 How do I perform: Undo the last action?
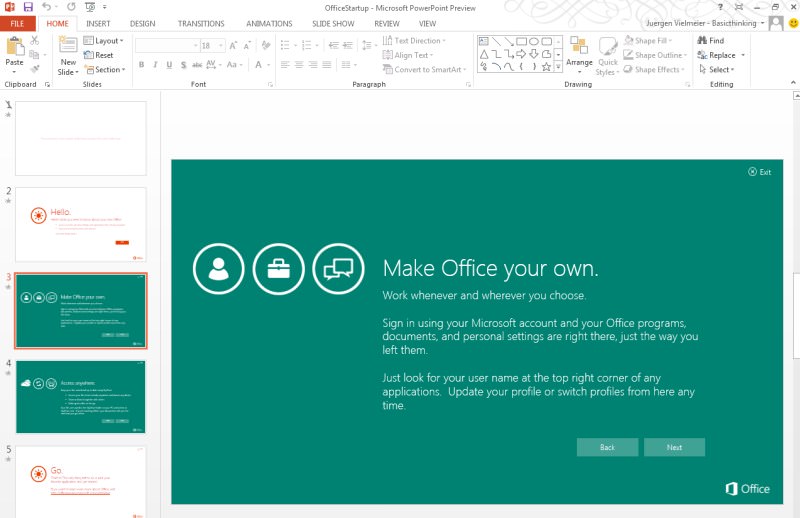pos(46,7)
